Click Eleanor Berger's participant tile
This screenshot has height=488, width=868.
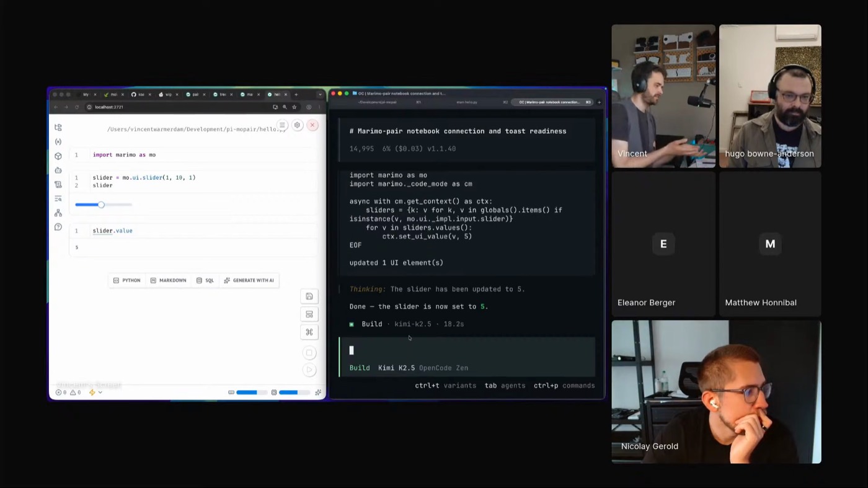663,244
